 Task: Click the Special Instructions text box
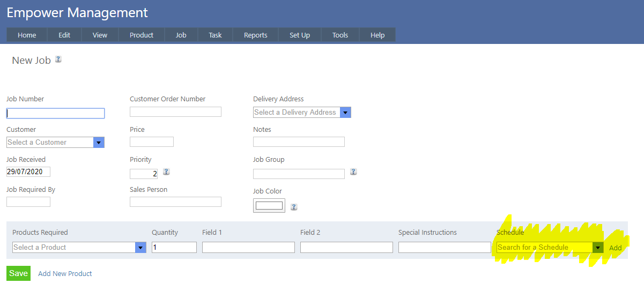coord(445,248)
